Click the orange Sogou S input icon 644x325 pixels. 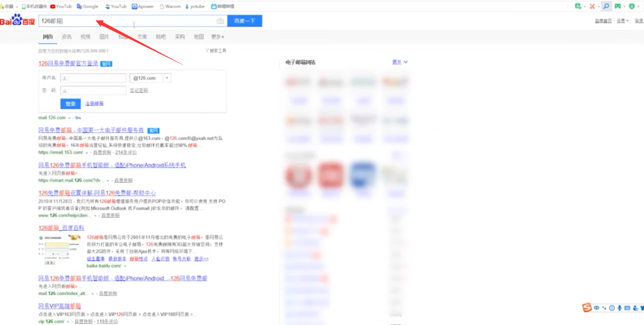(587, 308)
